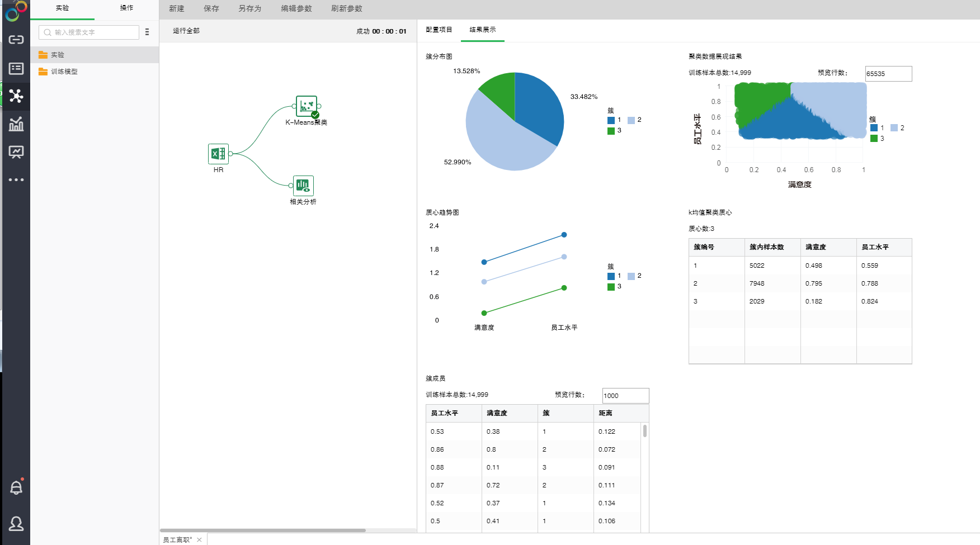Select the 相关分析 node
The image size is (980, 545).
(x=303, y=186)
